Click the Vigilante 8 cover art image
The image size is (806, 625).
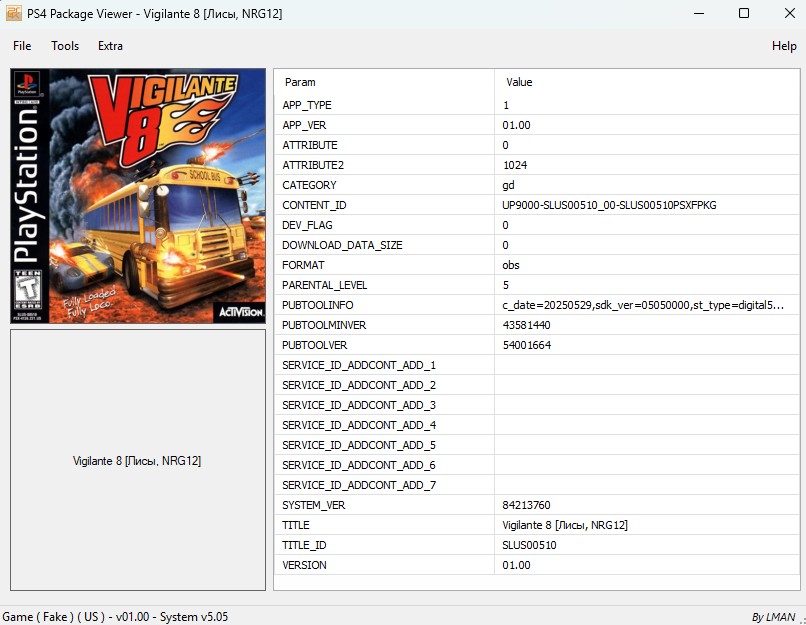click(x=138, y=196)
